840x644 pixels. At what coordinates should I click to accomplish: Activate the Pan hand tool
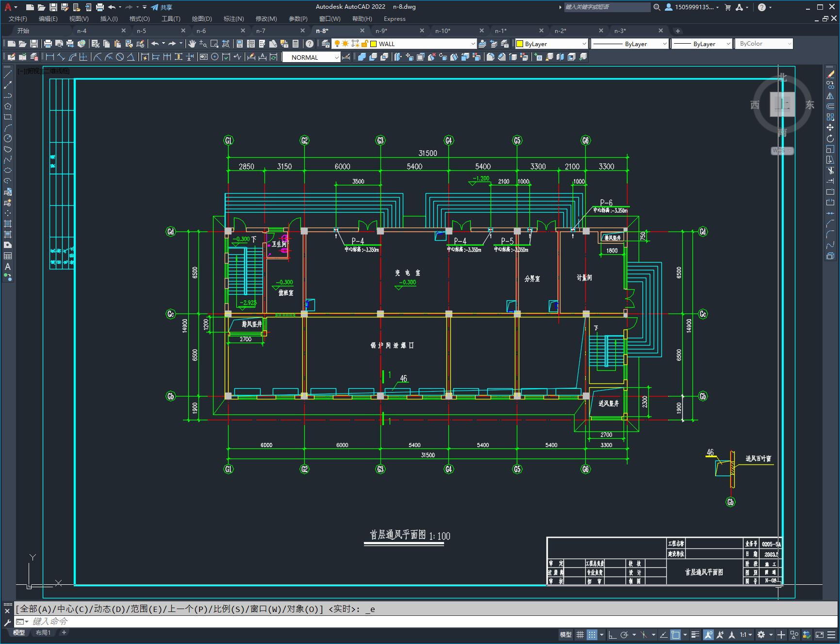(x=192, y=44)
